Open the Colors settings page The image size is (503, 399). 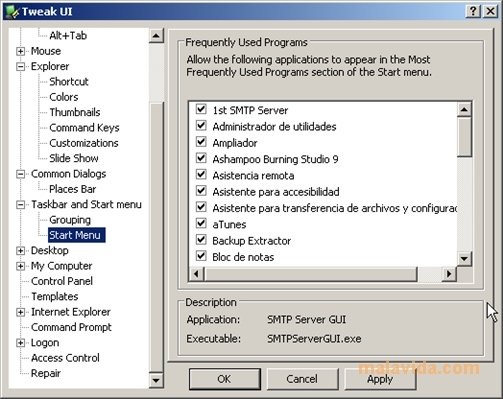pyautogui.click(x=64, y=97)
